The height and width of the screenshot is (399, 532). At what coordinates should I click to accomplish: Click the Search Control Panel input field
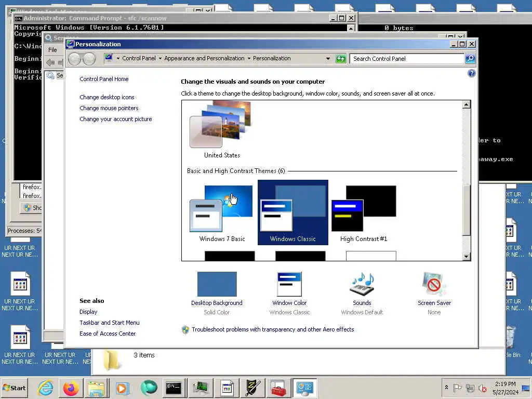pyautogui.click(x=406, y=59)
